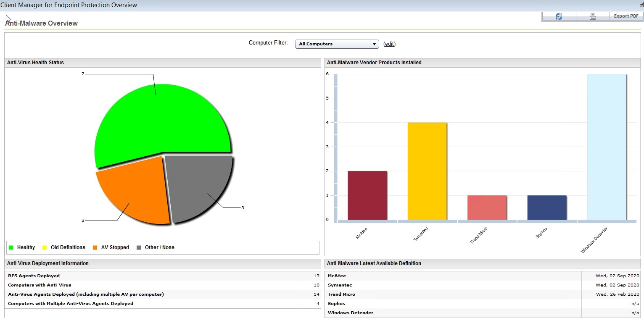Export the dashboard as PDF

tap(626, 16)
